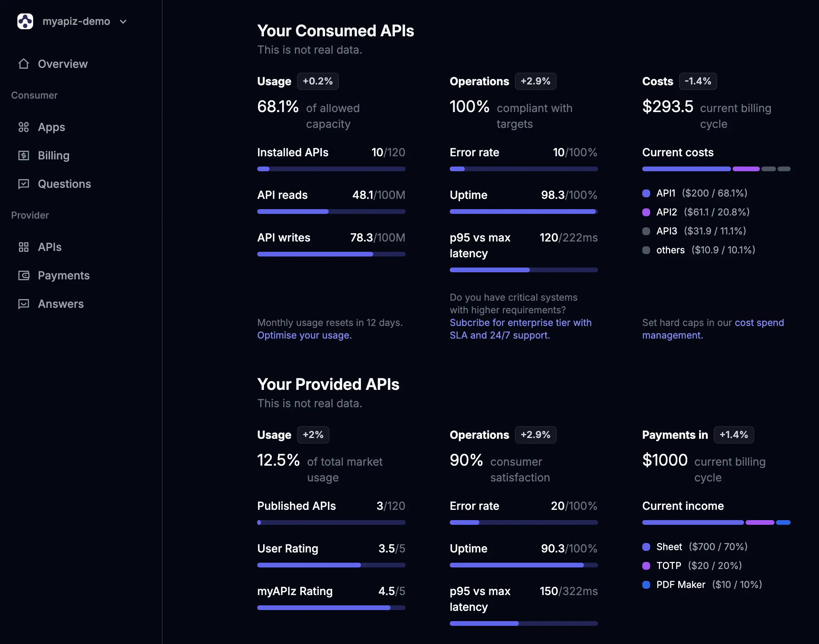This screenshot has width=819, height=644.
Task: Click the API2 ($61.1 / 20.8%) label
Action: [703, 212]
